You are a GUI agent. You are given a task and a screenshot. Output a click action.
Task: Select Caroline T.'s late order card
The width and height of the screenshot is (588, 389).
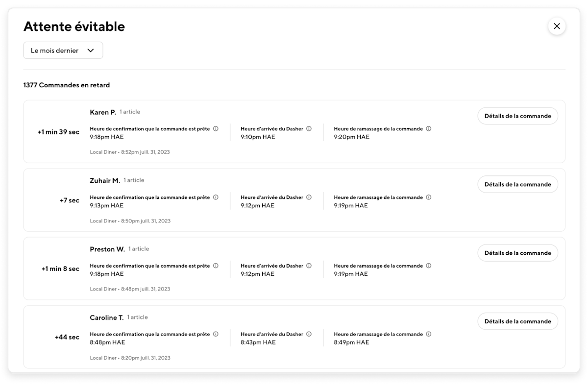coord(294,337)
